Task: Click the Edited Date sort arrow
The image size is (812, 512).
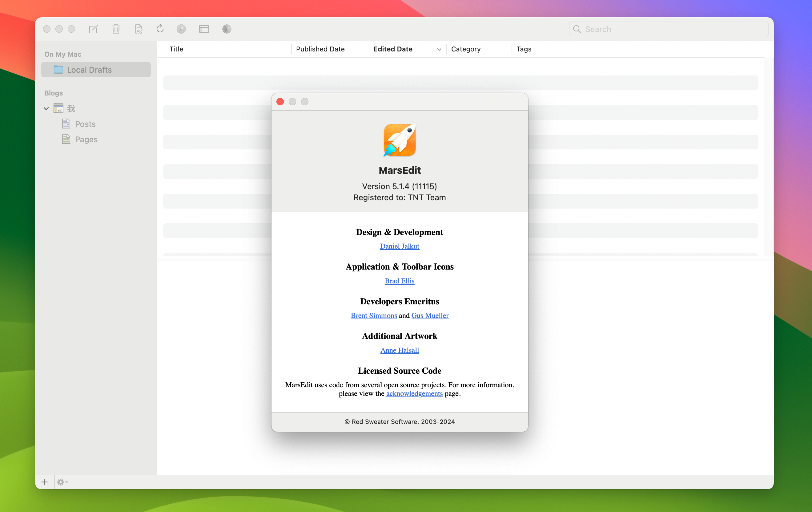Action: (439, 49)
